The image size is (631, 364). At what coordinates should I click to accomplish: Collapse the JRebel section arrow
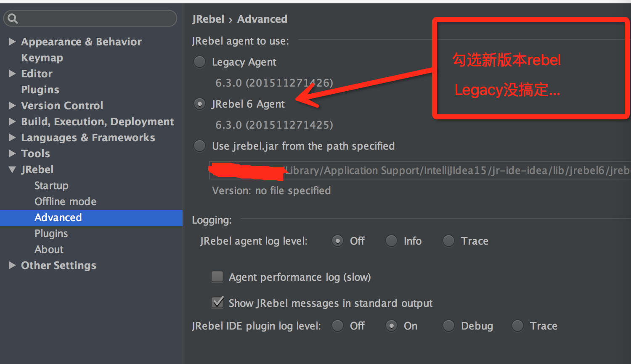coord(12,170)
